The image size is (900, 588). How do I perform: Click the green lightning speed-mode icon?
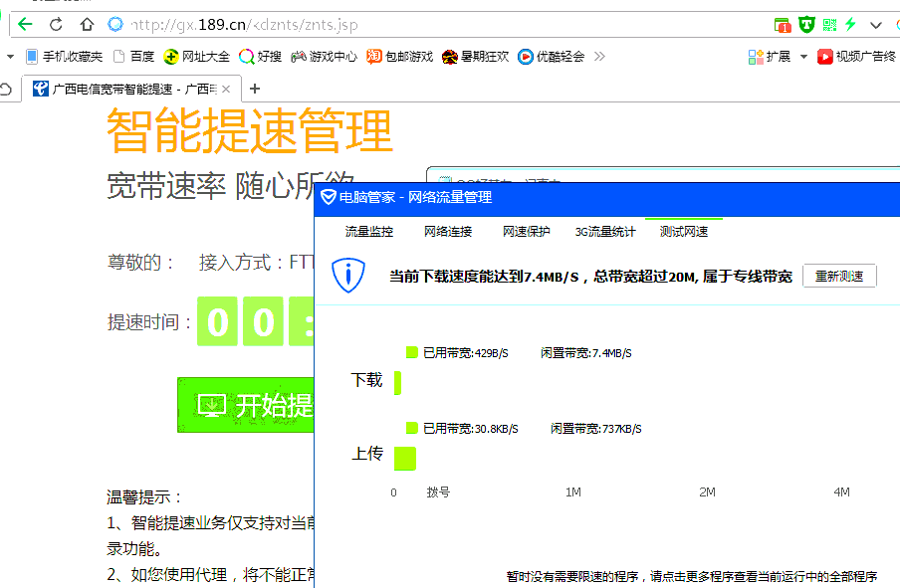pos(850,24)
